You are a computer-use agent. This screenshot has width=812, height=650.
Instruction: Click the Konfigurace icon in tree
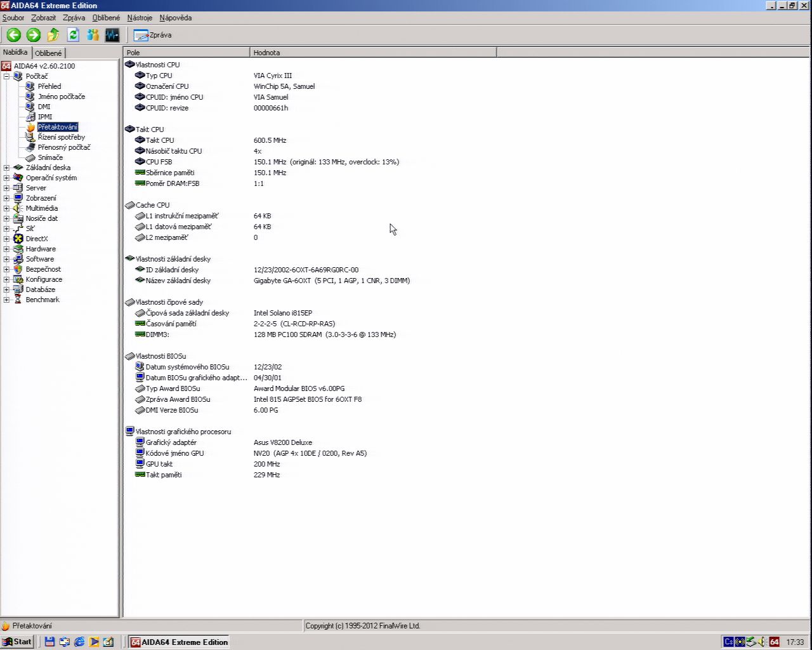[18, 279]
